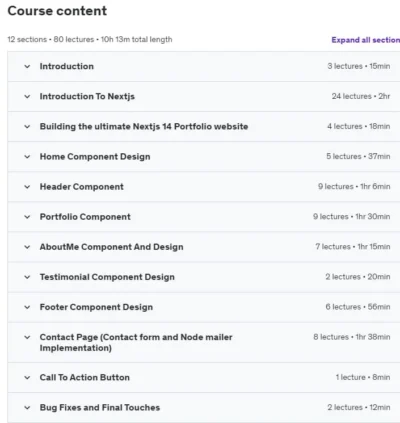Expand the Introduction section chevron
Viewport: 400px width, 423px height.
27,66
